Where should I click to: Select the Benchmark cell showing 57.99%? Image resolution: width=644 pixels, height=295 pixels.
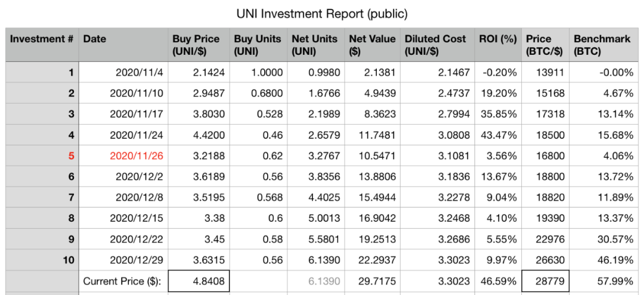pyautogui.click(x=602, y=281)
